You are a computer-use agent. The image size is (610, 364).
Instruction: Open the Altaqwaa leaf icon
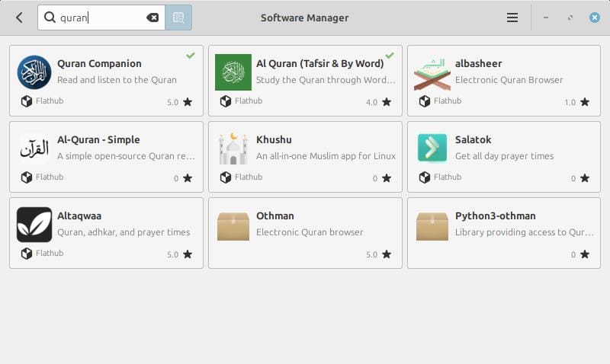[x=34, y=225]
